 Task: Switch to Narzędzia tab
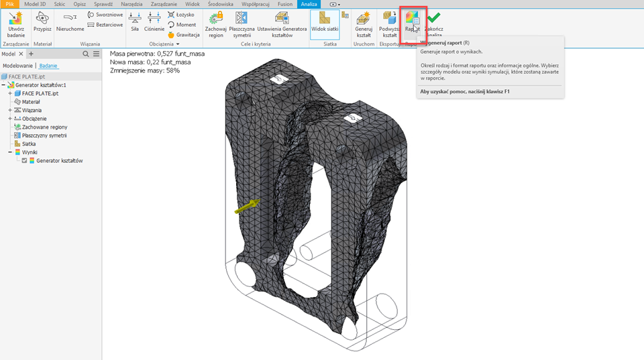click(131, 4)
